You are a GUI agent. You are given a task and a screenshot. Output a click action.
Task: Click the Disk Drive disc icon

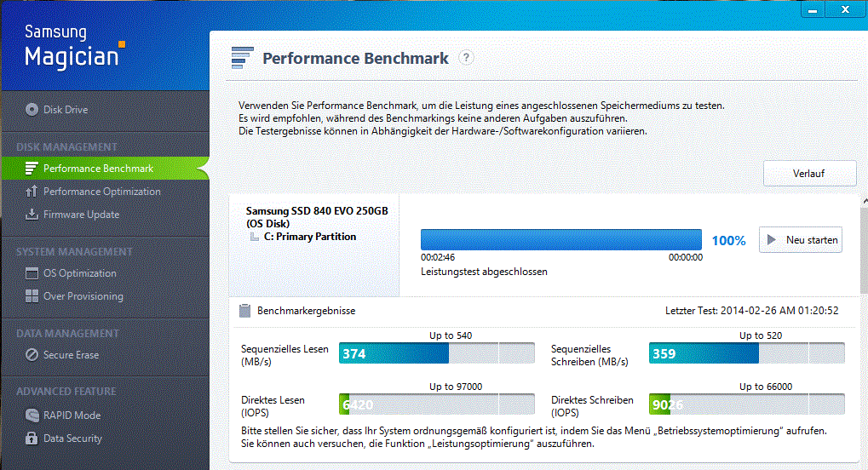(x=32, y=110)
